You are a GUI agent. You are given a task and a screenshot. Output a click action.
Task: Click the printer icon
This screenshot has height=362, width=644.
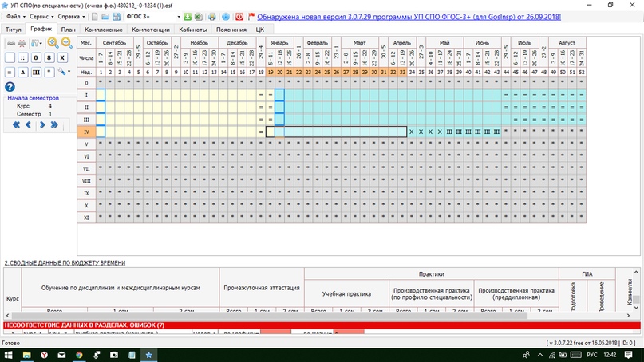[x=212, y=17]
